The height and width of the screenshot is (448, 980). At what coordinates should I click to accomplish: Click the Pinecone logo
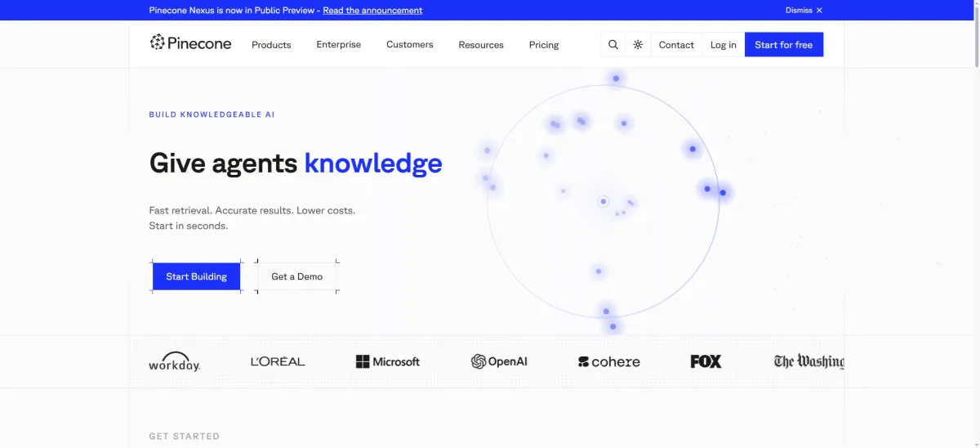click(190, 43)
